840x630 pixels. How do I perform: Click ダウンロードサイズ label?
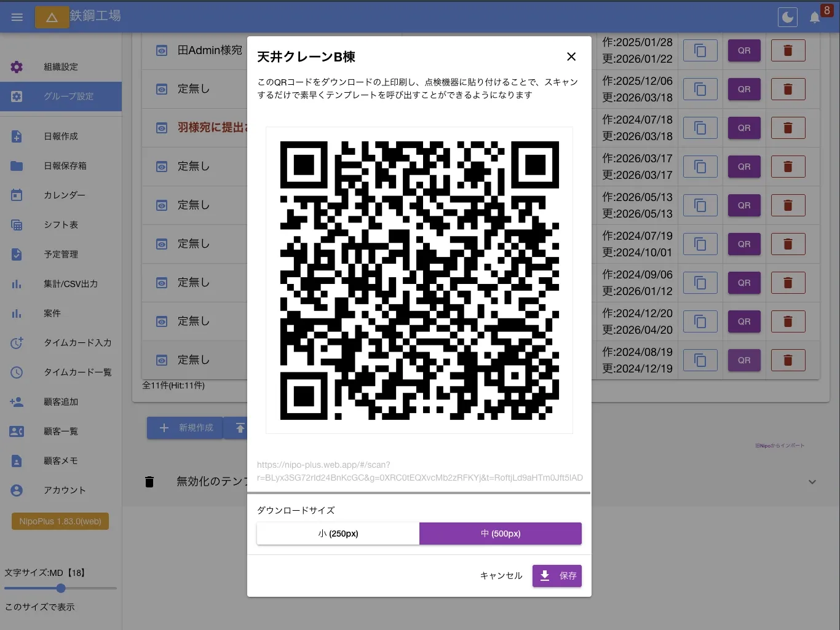tap(296, 510)
